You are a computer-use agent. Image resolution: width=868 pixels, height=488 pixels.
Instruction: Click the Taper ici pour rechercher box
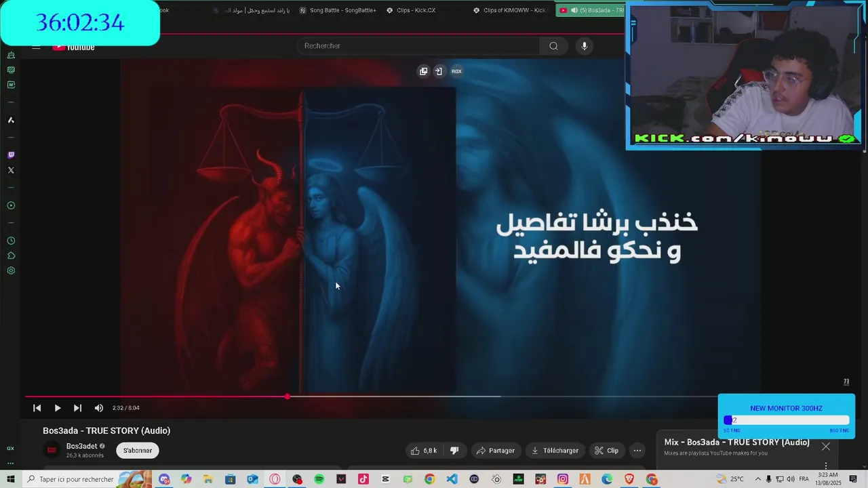87,479
